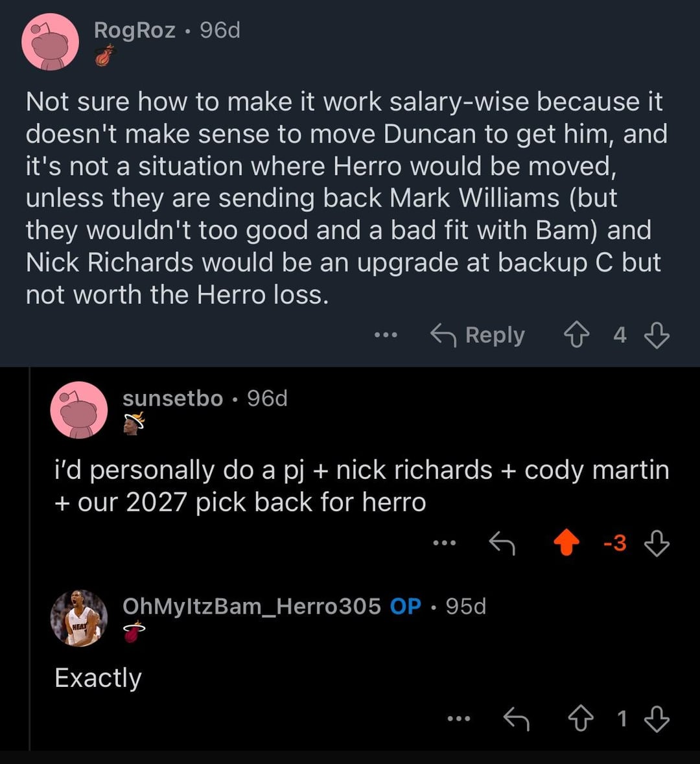
Task: Open three-dot menu on "Exactly" comment
Action: point(459,718)
